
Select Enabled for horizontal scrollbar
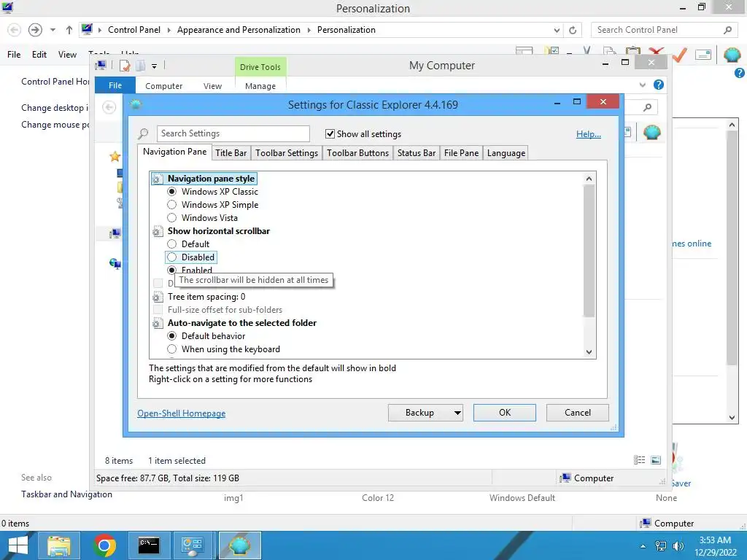pyautogui.click(x=172, y=270)
